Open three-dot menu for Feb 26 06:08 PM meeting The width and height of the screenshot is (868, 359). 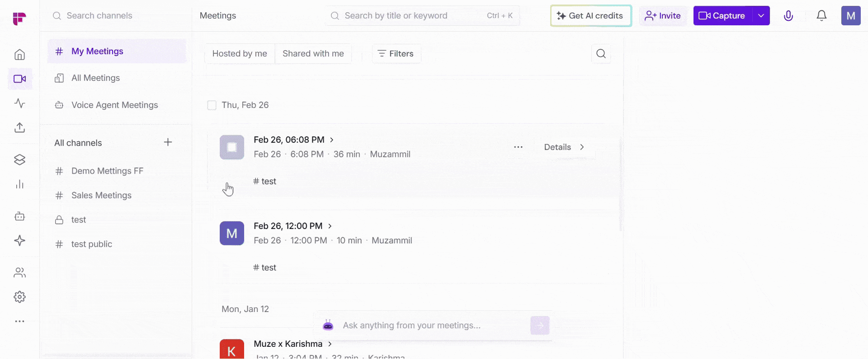(x=518, y=147)
